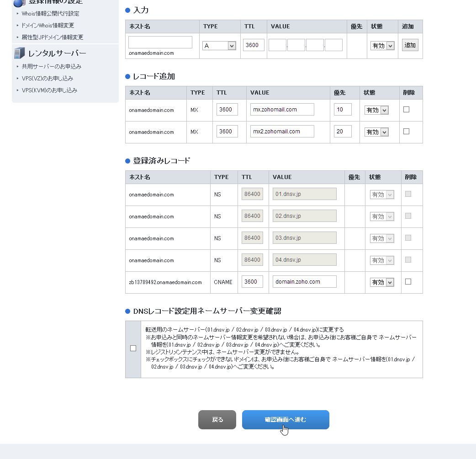476x459 pixels.
Task: Open VPS(KVM)のお申し込み sidebar link
Action: pyautogui.click(x=49, y=90)
